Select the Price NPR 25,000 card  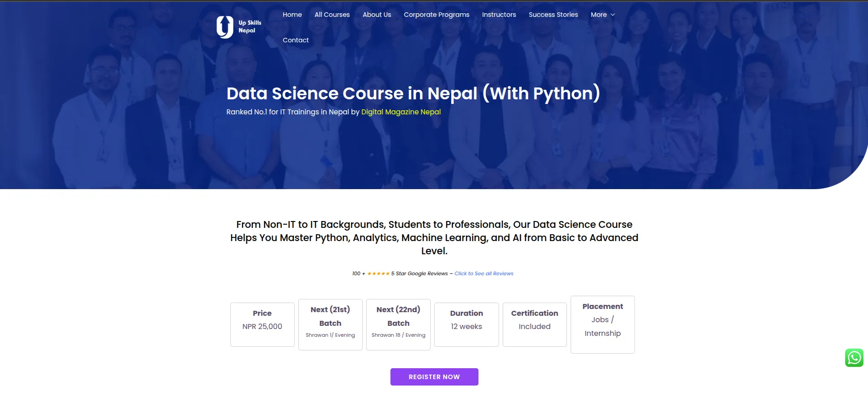pos(262,324)
